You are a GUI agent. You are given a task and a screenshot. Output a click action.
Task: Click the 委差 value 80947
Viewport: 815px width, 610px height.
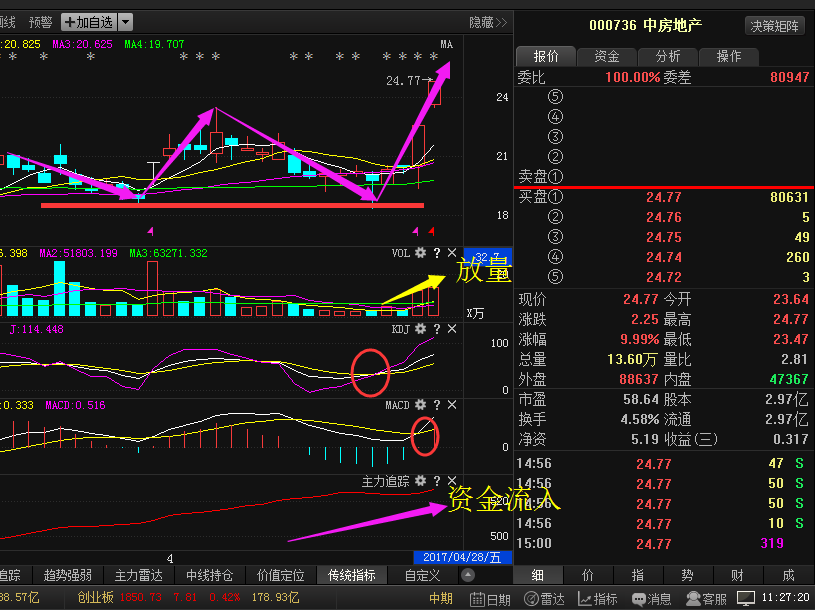(x=790, y=77)
